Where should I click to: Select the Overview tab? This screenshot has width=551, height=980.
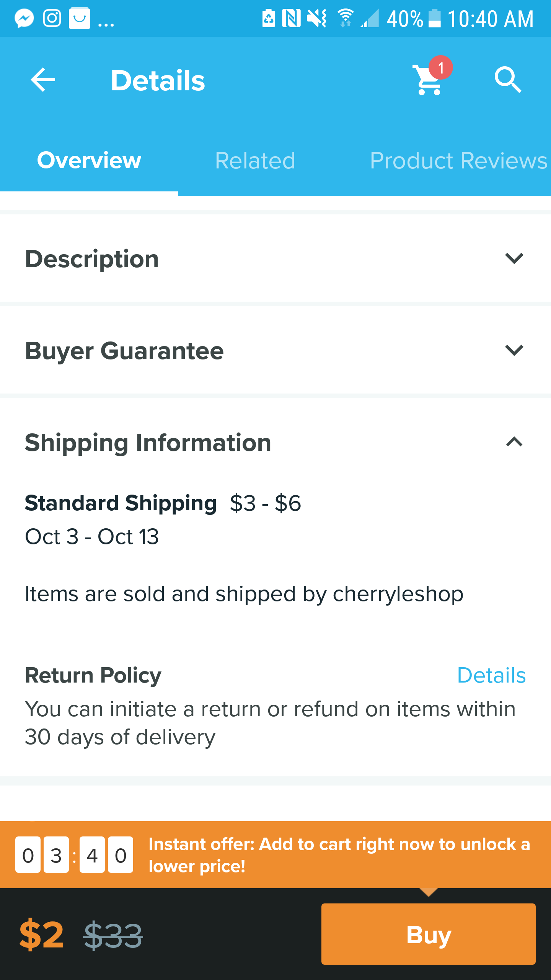pos(89,160)
